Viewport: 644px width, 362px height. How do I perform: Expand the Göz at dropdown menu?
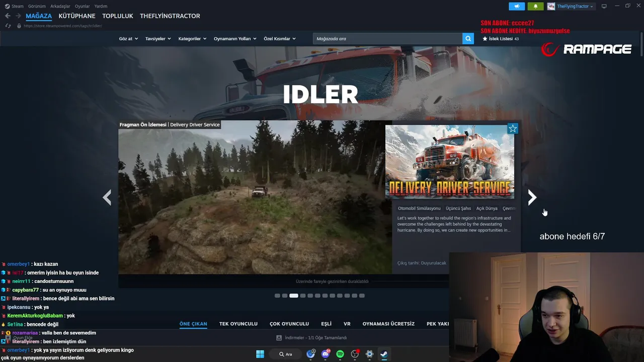(x=128, y=39)
